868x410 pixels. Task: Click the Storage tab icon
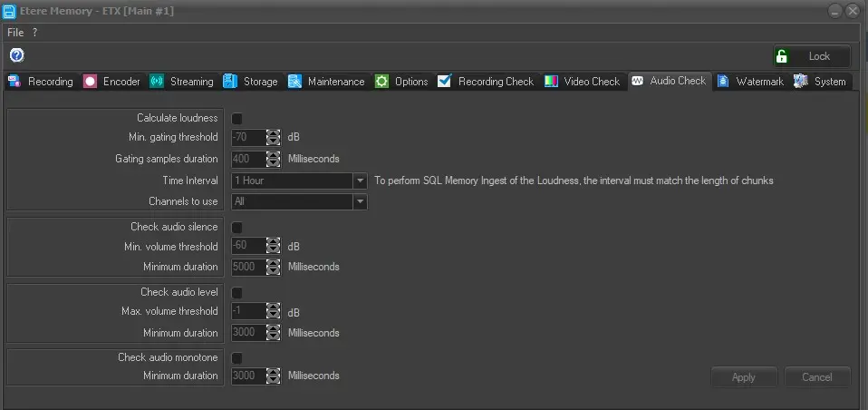tap(230, 82)
